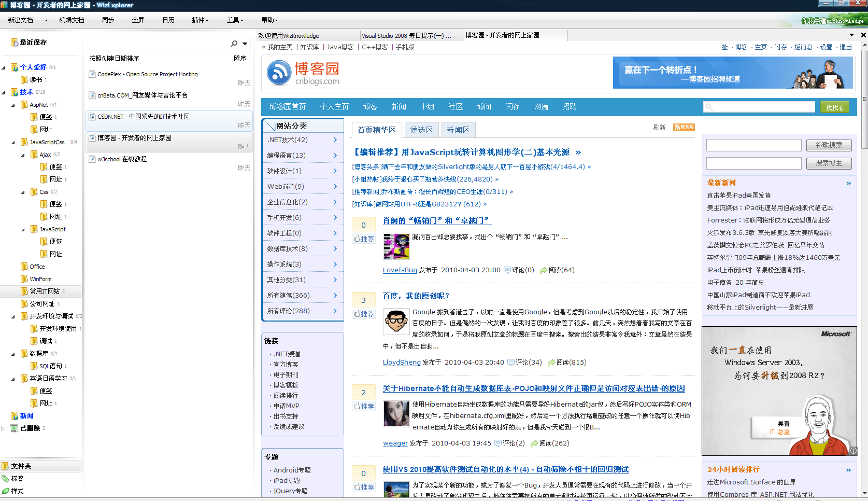The height and width of the screenshot is (501, 868).
Task: Collapse the Ajax tree node
Action: click(x=23, y=155)
